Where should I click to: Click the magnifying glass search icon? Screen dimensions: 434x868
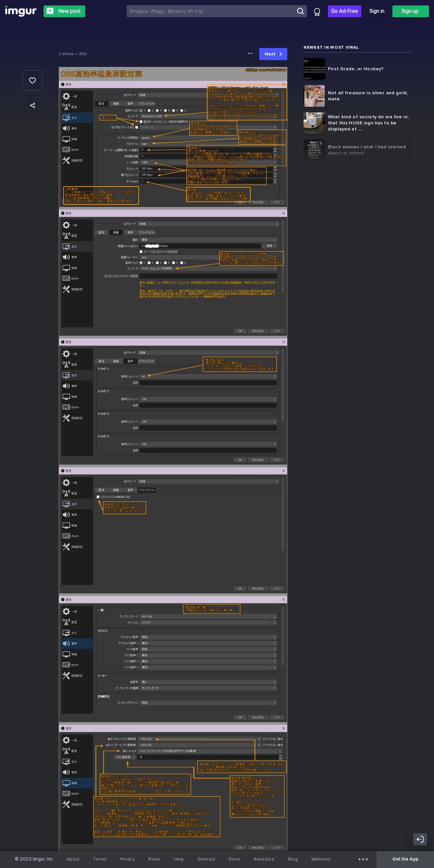pos(300,11)
